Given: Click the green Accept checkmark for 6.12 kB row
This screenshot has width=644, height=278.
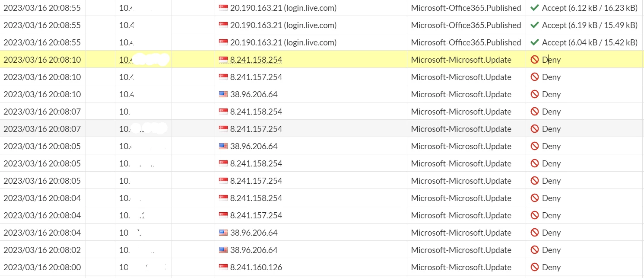Looking at the screenshot, I should click(535, 8).
